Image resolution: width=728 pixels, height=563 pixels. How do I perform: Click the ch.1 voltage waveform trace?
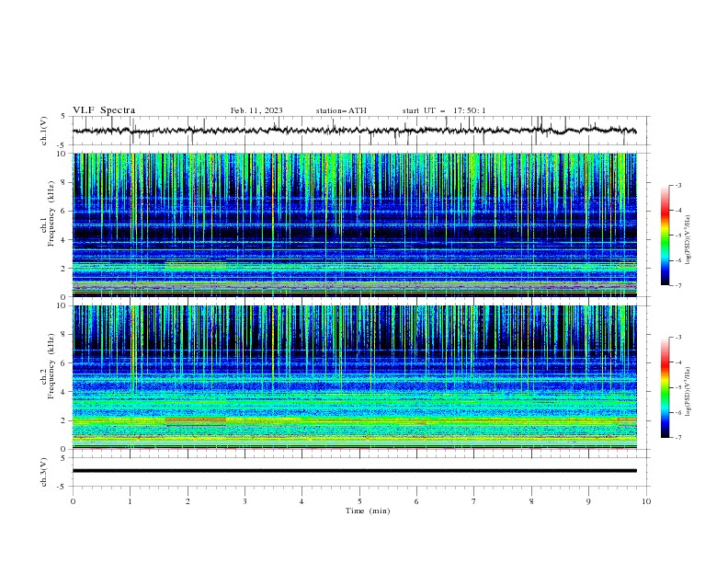coord(354,131)
